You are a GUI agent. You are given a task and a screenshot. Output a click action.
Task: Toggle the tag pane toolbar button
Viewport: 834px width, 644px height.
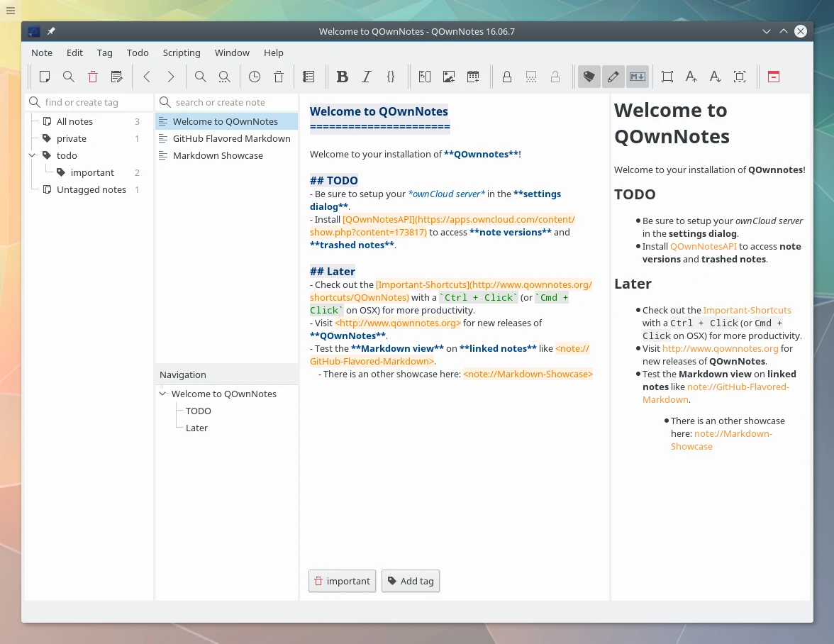[x=589, y=77]
